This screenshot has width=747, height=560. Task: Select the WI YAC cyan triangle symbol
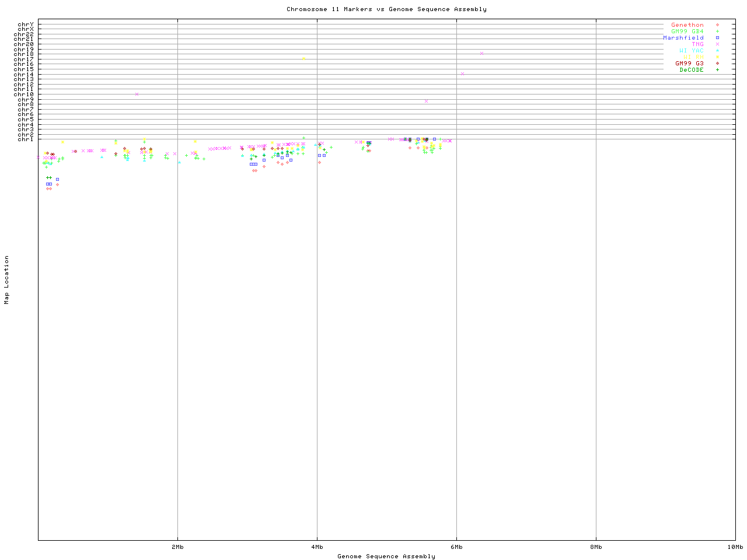click(x=717, y=51)
